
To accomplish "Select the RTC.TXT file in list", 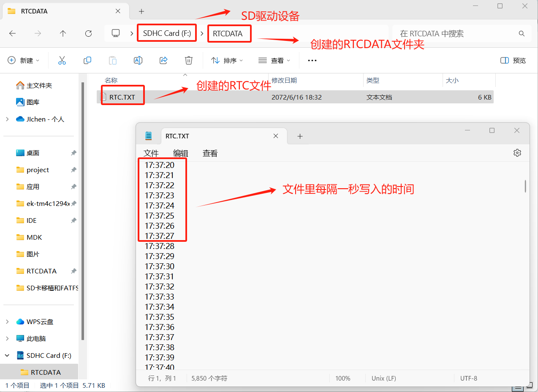I will coord(122,97).
